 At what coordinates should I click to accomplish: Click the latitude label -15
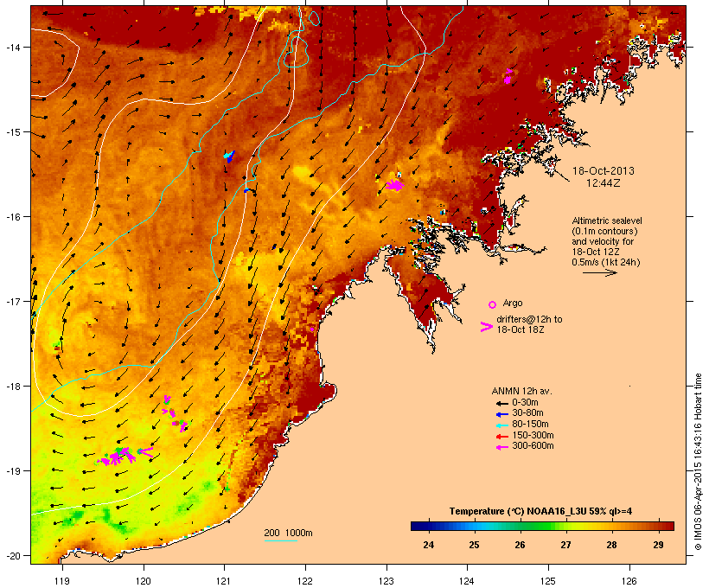click(13, 132)
